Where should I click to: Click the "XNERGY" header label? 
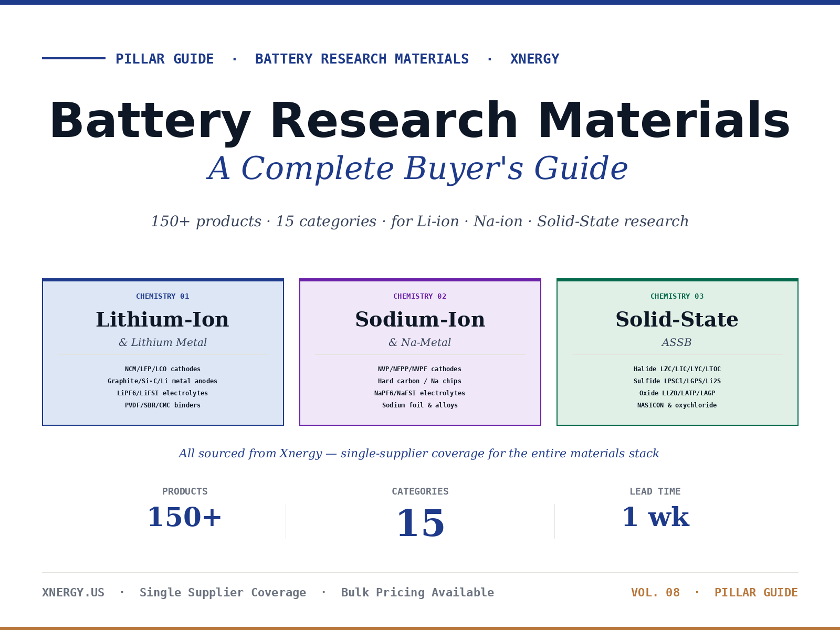point(534,59)
